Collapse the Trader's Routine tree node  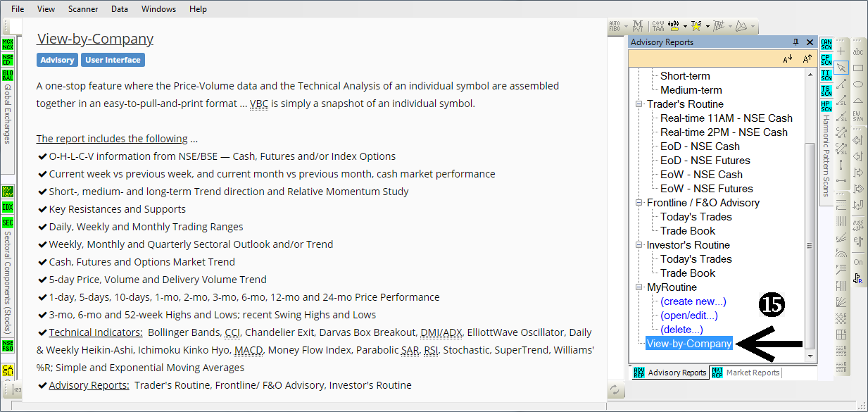pos(639,104)
